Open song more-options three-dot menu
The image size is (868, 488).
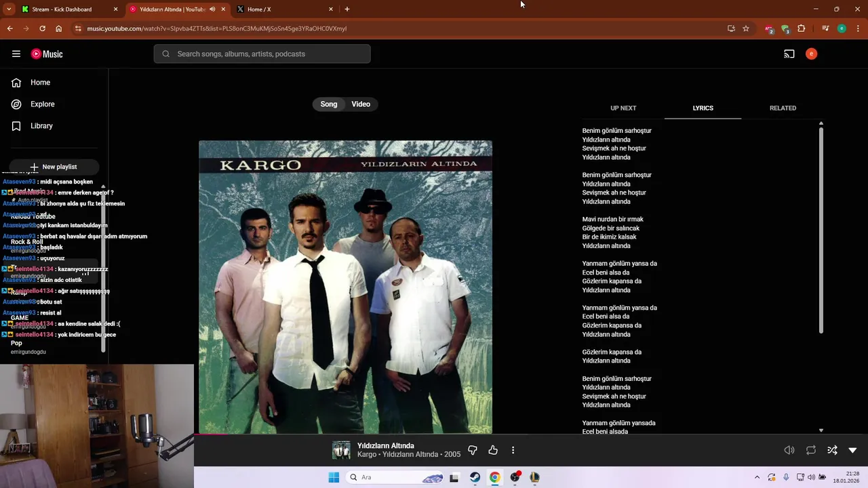pyautogui.click(x=513, y=450)
